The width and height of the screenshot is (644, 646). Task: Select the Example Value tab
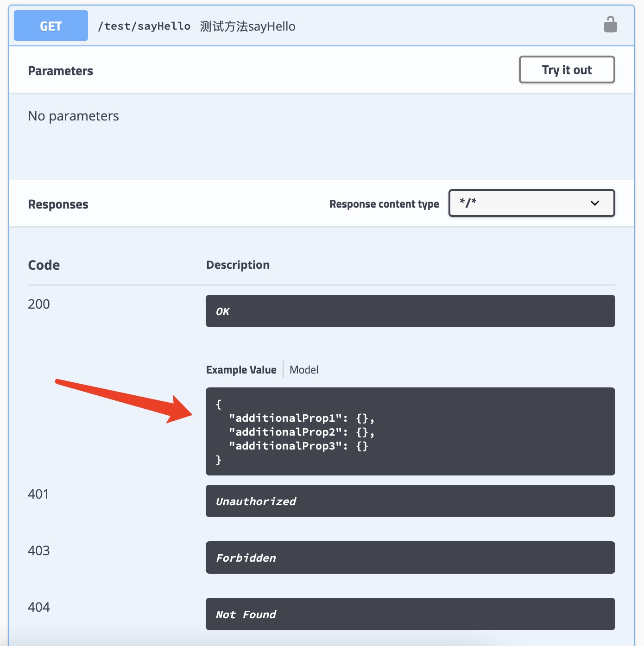pos(241,370)
